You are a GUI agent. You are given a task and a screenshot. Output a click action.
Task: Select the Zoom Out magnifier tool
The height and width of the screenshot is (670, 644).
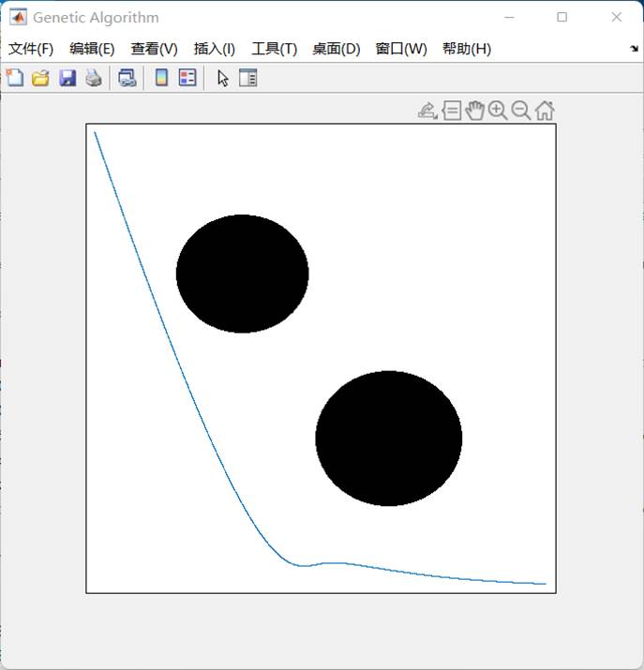coord(521,112)
